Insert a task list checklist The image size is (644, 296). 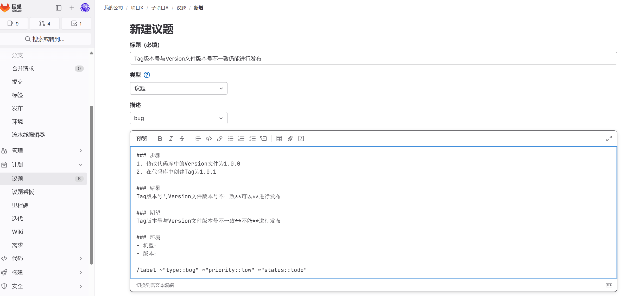(x=252, y=139)
